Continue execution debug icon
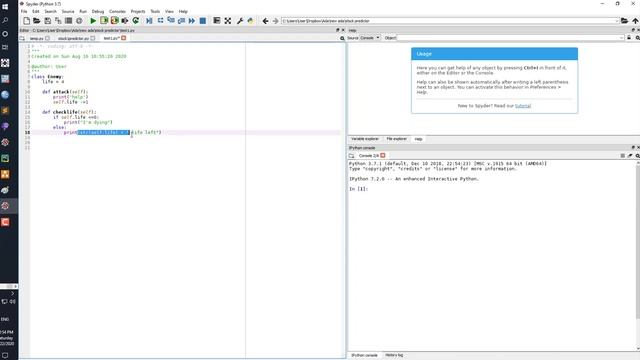640x360 pixels. (x=192, y=21)
